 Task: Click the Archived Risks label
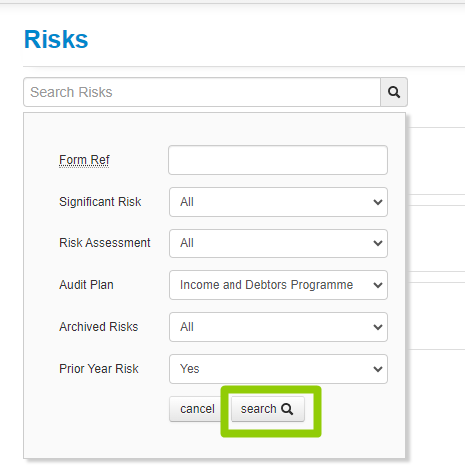(x=98, y=327)
